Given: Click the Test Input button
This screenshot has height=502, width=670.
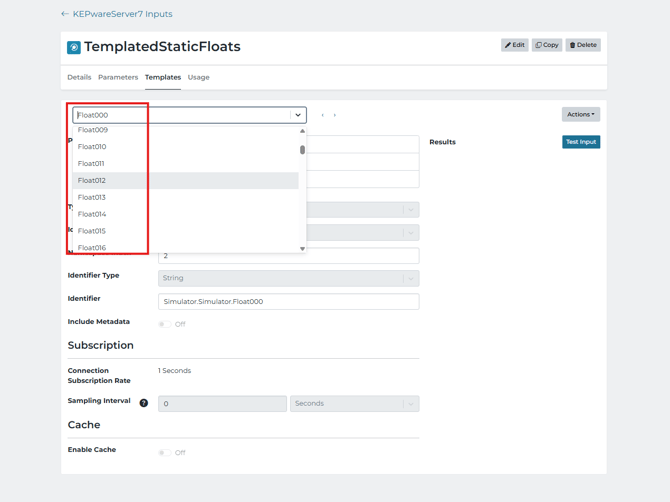Looking at the screenshot, I should pyautogui.click(x=581, y=142).
